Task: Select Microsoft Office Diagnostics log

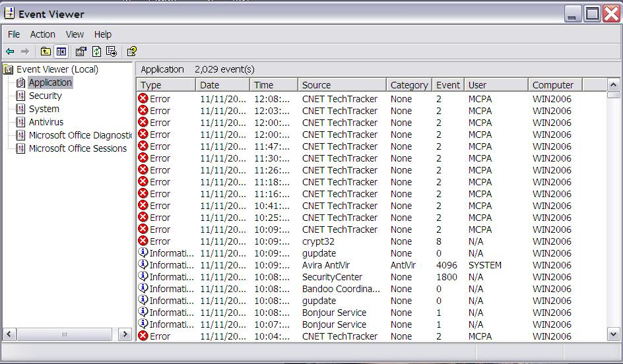Action: 81,135
